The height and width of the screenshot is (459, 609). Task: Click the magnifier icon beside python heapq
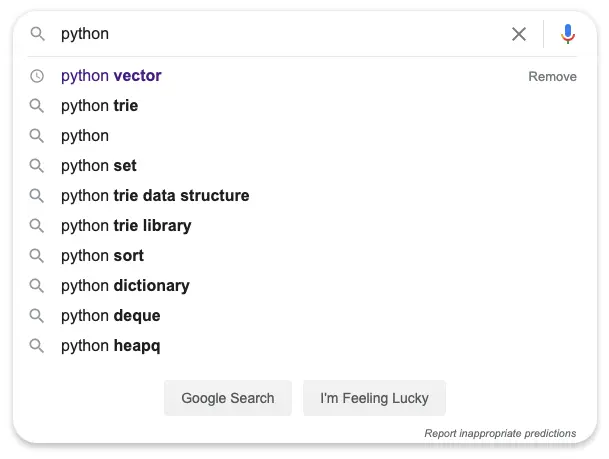tap(38, 346)
